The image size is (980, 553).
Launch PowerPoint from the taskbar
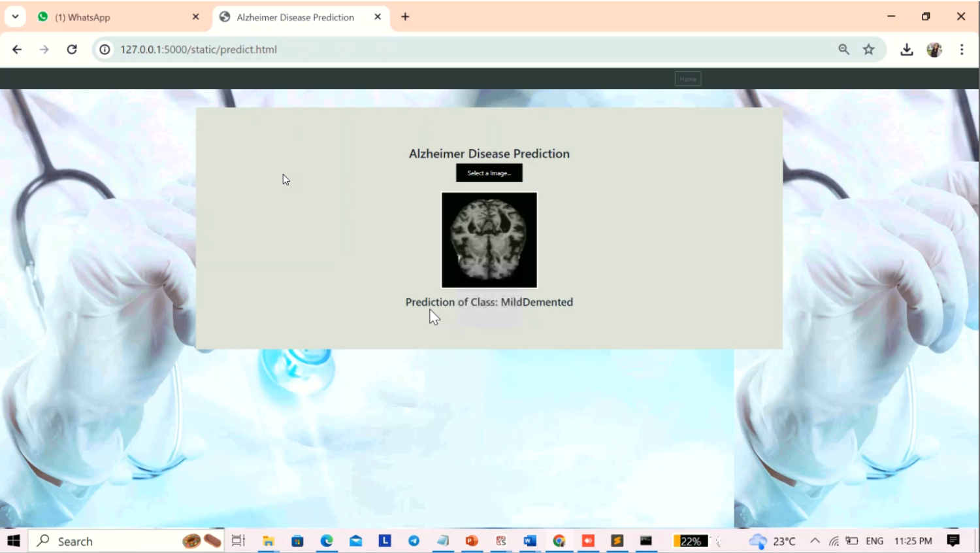471,541
